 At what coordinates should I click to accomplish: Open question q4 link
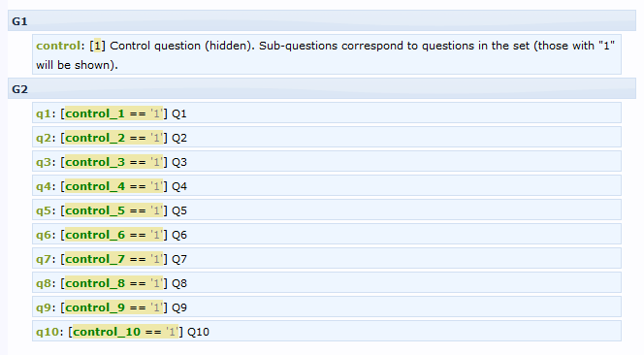click(43, 186)
